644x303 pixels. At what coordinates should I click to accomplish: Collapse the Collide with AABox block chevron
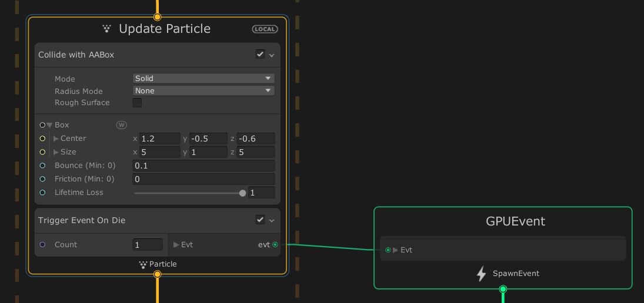[272, 55]
